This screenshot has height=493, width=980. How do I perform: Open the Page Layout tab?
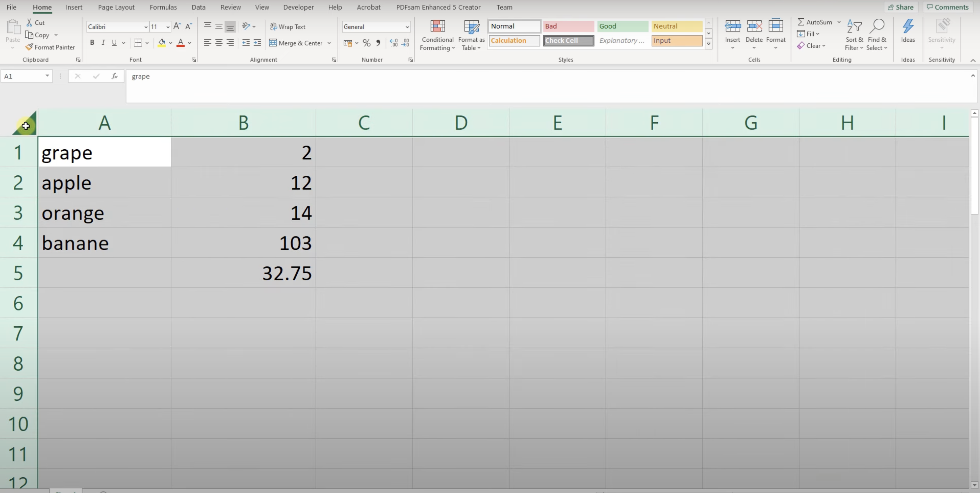pos(116,7)
